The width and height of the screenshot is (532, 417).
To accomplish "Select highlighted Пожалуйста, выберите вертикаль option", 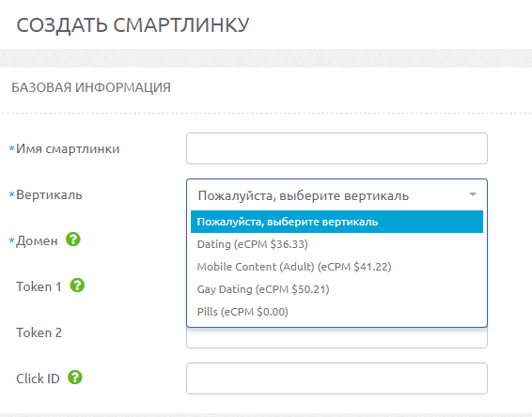I will click(x=336, y=222).
